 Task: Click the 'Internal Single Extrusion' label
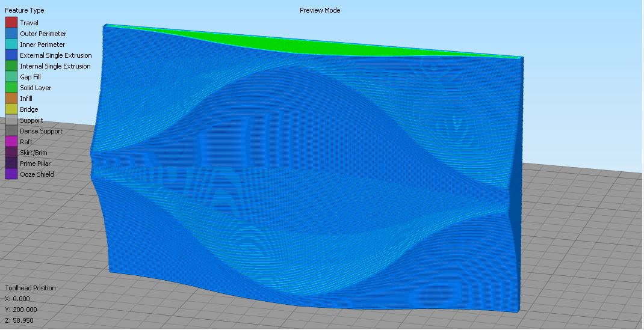pos(55,66)
